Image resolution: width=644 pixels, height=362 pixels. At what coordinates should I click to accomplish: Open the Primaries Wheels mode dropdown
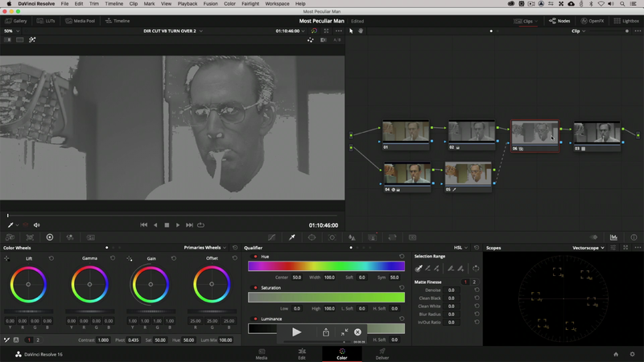204,248
